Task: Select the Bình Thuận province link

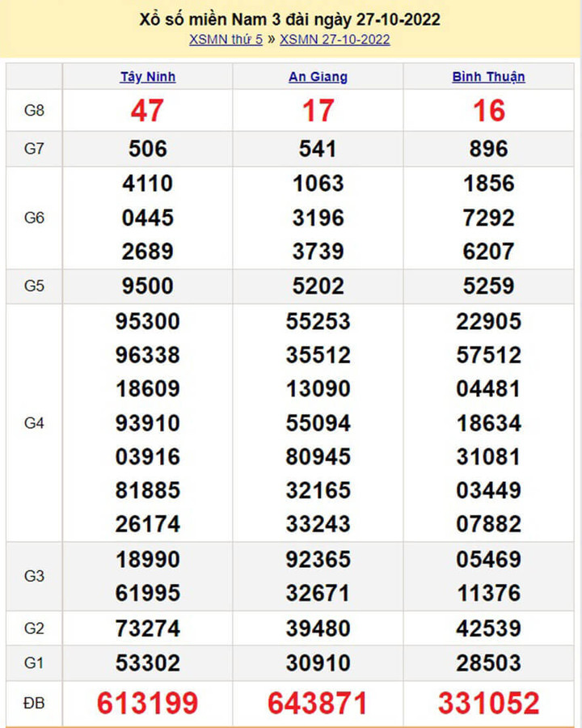Action: pos(488,77)
